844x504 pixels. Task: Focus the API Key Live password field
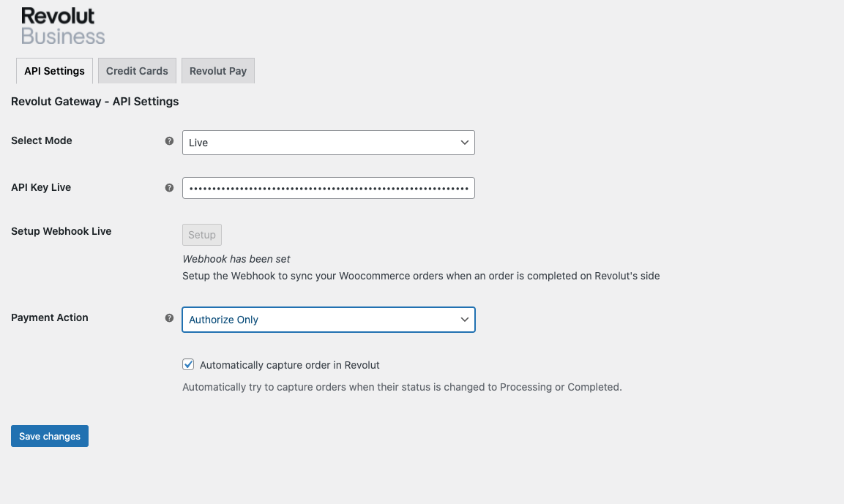pos(328,188)
